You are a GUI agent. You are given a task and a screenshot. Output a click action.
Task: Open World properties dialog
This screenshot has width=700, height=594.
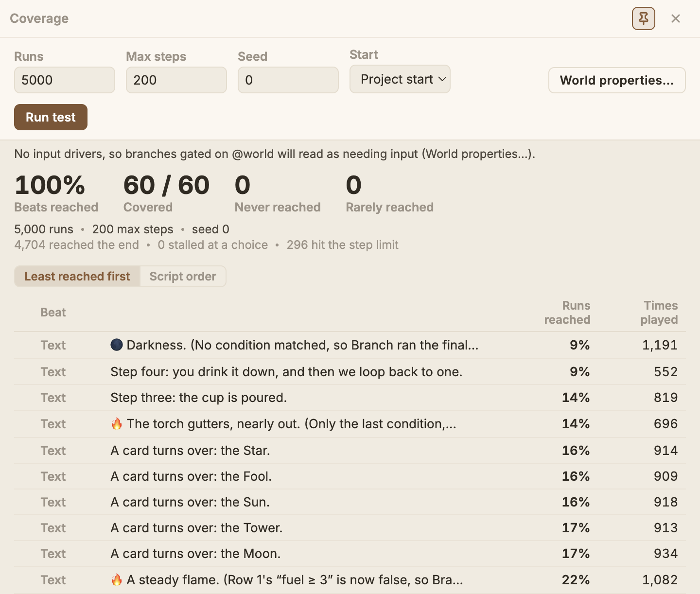pyautogui.click(x=617, y=80)
